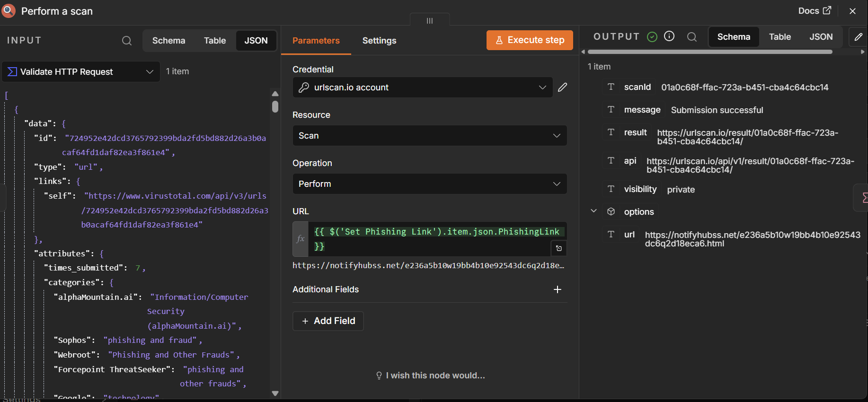
Task: Click the Execute step button
Action: 530,40
